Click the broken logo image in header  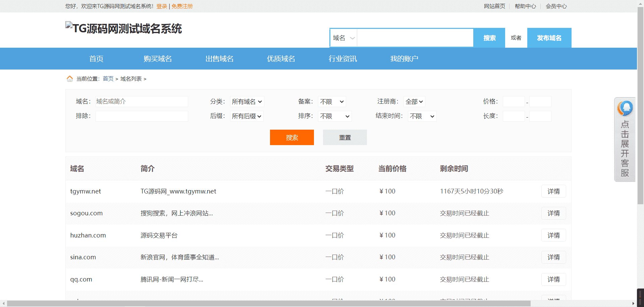(69, 25)
